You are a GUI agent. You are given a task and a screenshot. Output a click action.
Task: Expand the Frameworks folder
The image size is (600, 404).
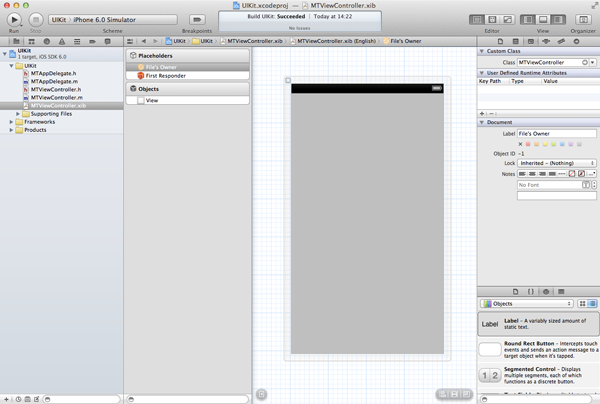click(11, 122)
